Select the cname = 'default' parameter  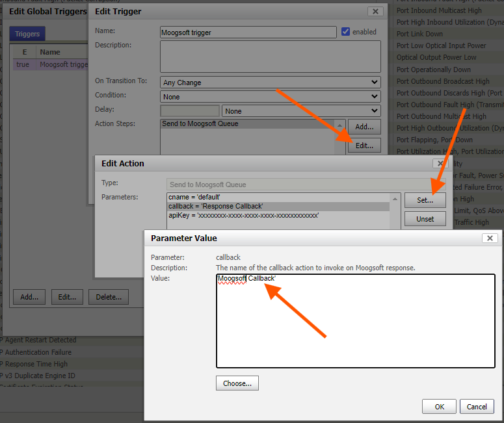278,198
